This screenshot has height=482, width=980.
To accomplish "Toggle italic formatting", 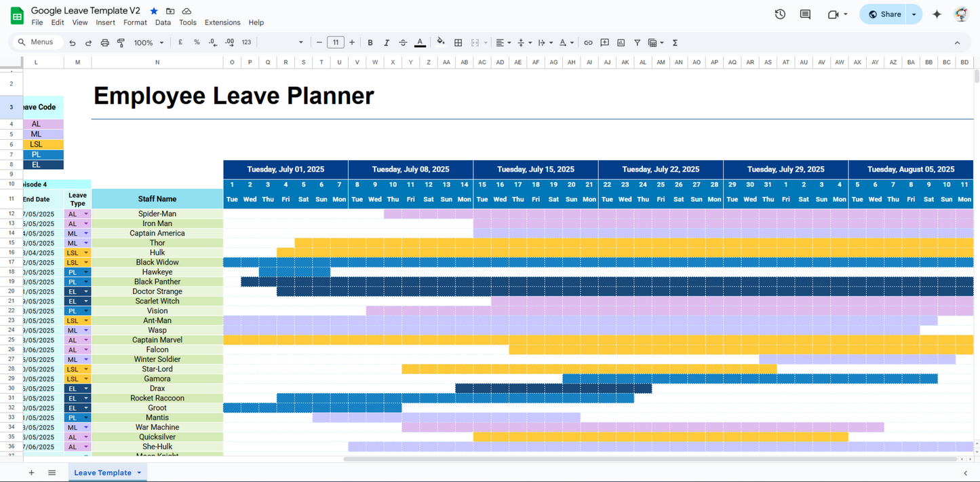I will coord(387,43).
